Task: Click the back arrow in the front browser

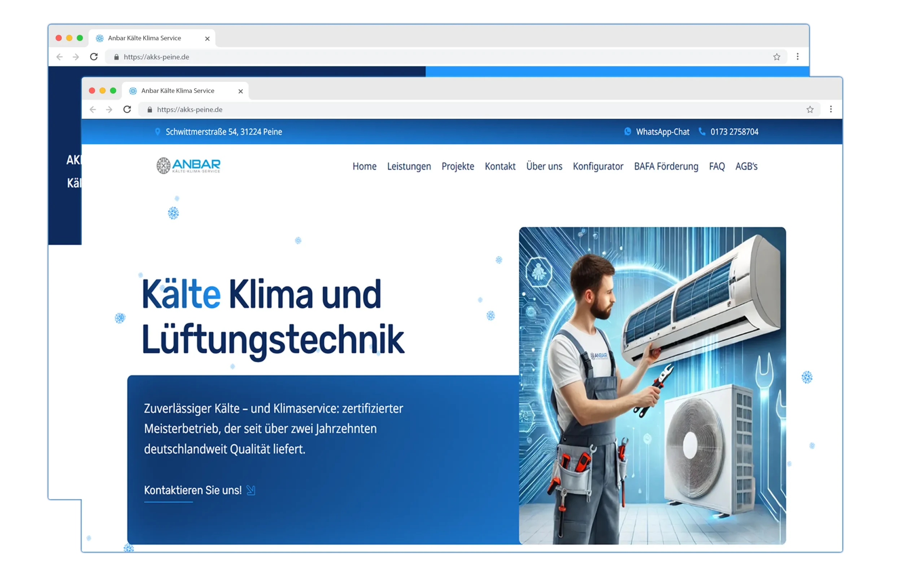Action: [93, 110]
